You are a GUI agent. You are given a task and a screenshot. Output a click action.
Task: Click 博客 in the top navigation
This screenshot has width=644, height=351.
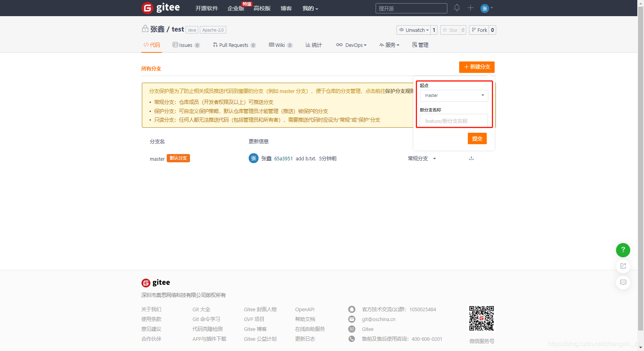tap(286, 8)
